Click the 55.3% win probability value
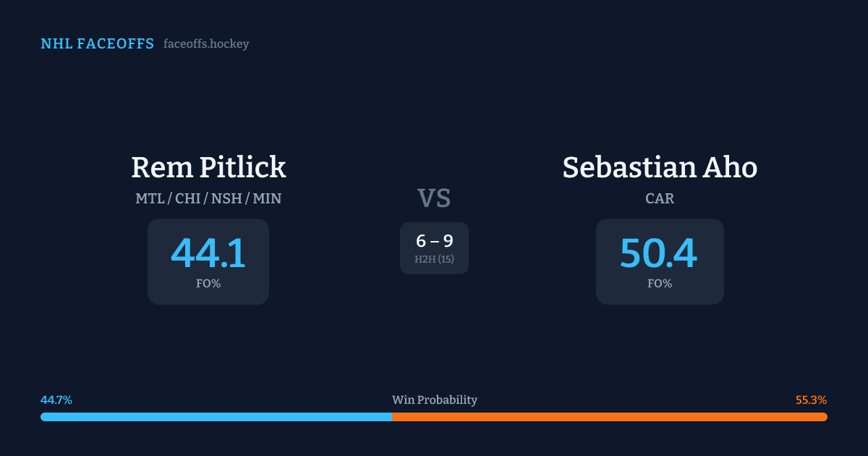This screenshot has width=868, height=456. coord(811,400)
